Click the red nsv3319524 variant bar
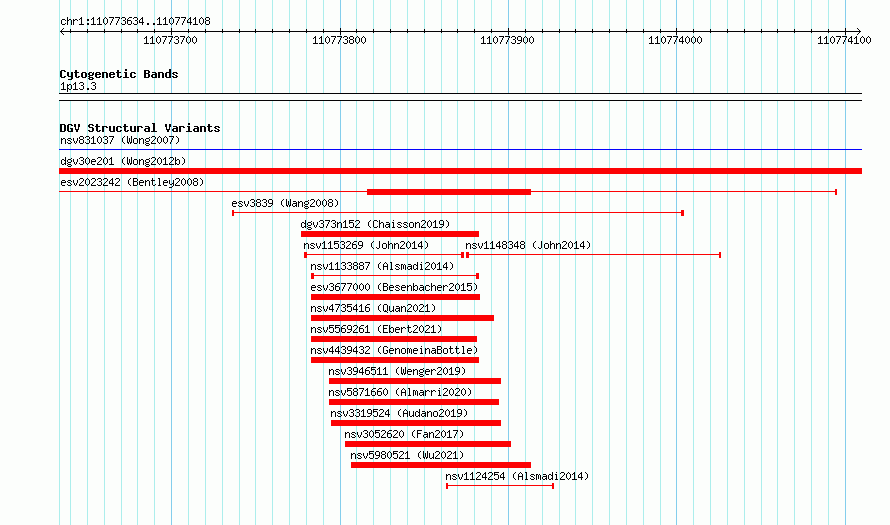Image resolution: width=890 pixels, height=525 pixels. tap(416, 423)
